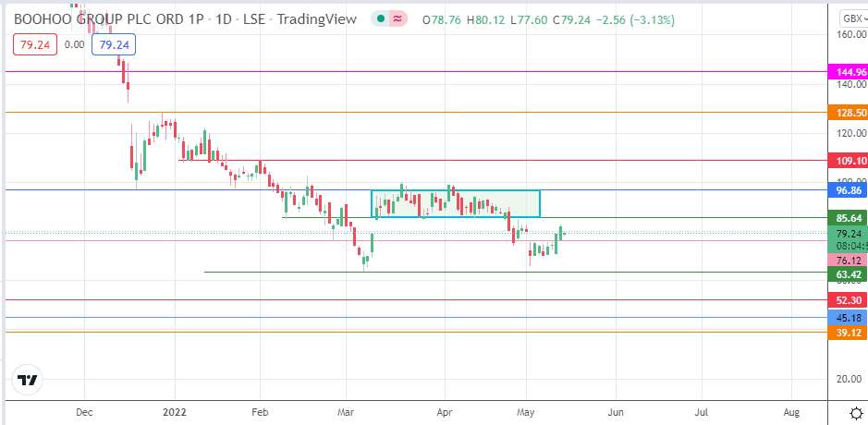Click the Mar label on time axis
Viewport: 868px width, 425px height.
(x=346, y=412)
